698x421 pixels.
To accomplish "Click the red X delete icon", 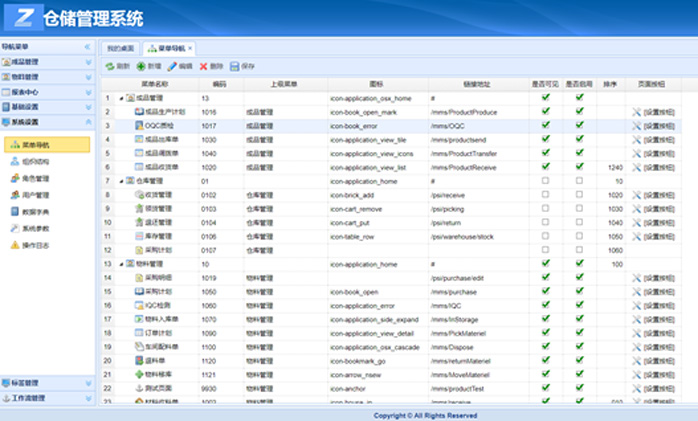I will [203, 66].
